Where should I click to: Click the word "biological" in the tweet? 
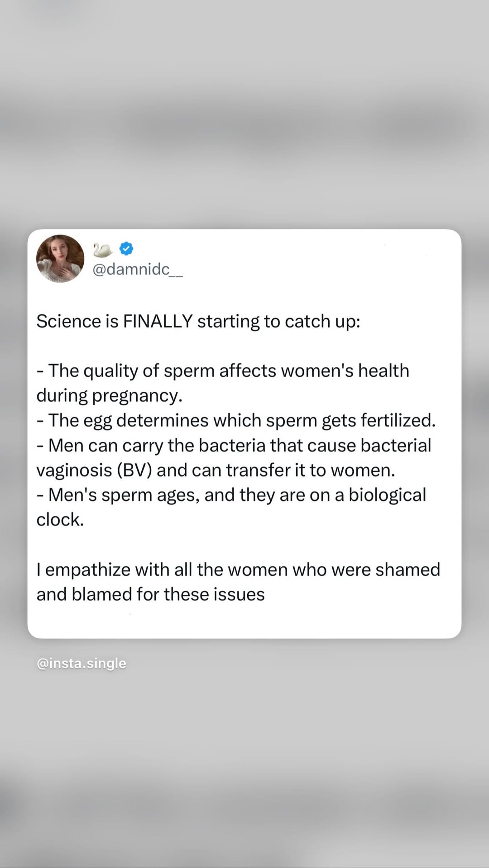(387, 495)
